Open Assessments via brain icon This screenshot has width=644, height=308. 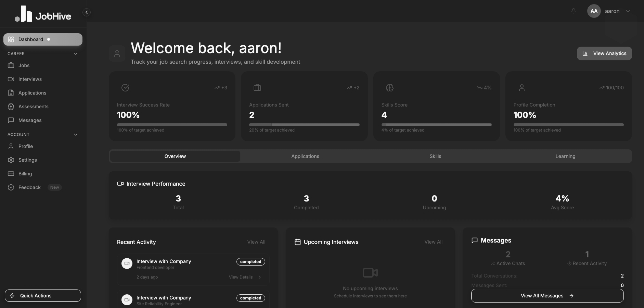11,106
